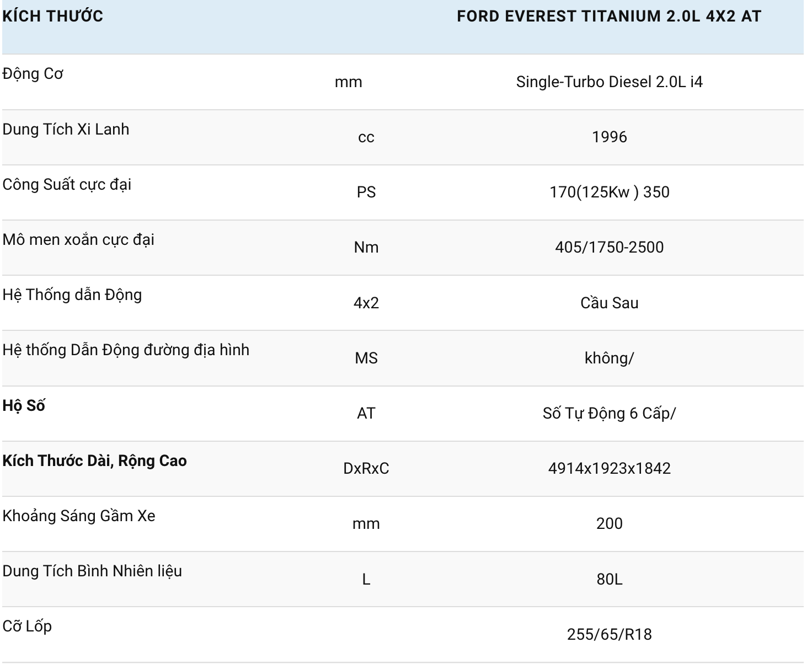Select the Động Cơ row label
This screenshot has width=812, height=664.
[33, 74]
